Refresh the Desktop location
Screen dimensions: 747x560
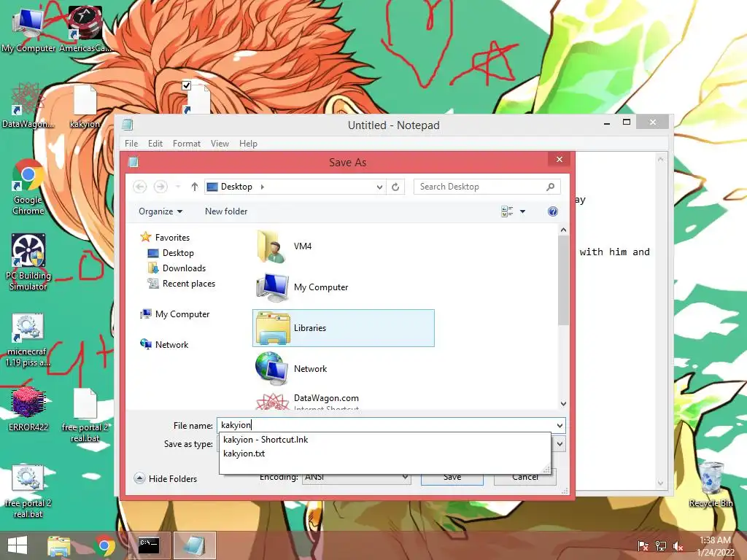click(x=395, y=187)
